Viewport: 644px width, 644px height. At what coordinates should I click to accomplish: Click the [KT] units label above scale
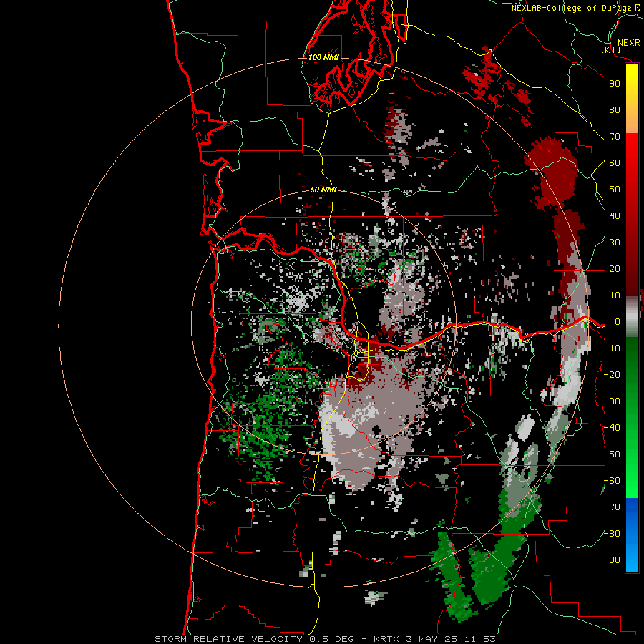[x=611, y=49]
